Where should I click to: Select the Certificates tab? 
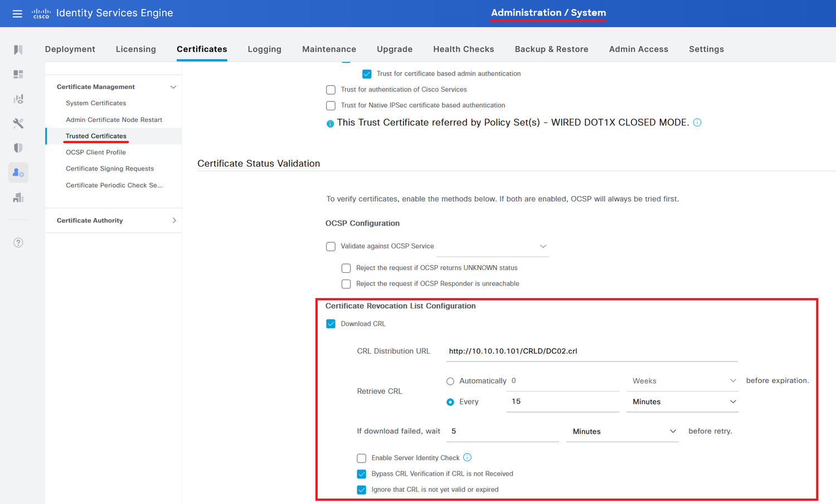pyautogui.click(x=202, y=49)
